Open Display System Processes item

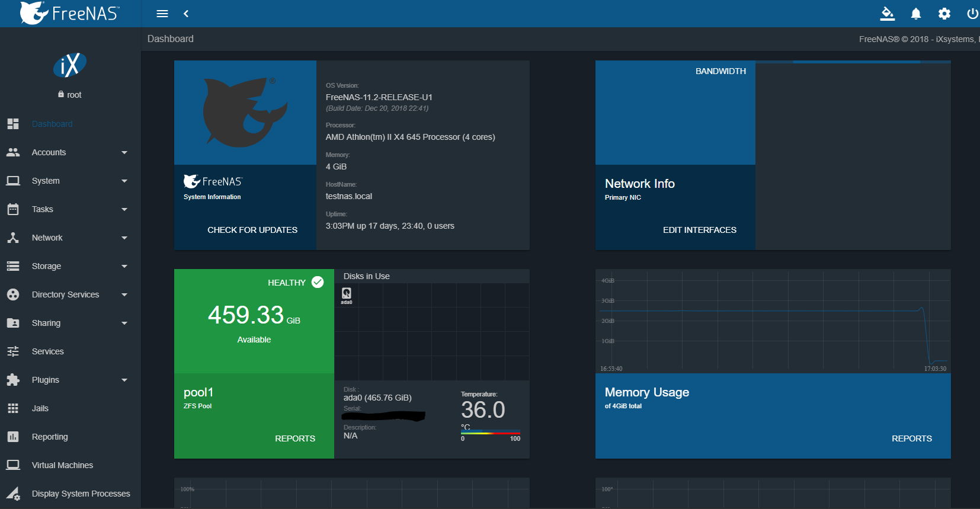71,494
